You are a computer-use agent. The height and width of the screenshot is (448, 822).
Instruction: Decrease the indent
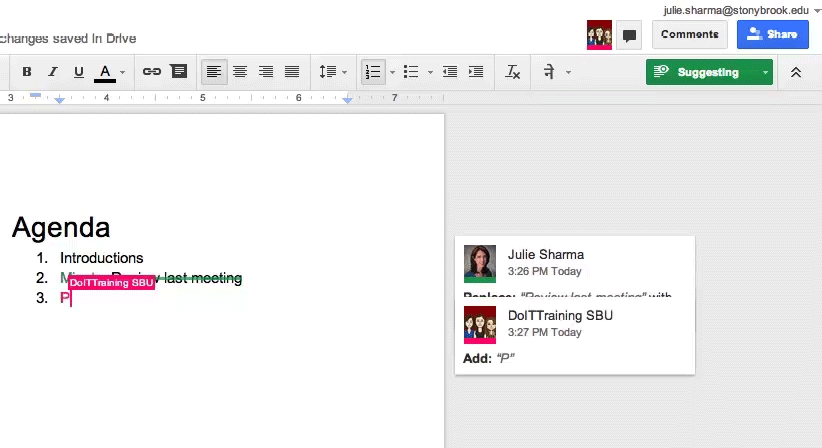click(450, 72)
